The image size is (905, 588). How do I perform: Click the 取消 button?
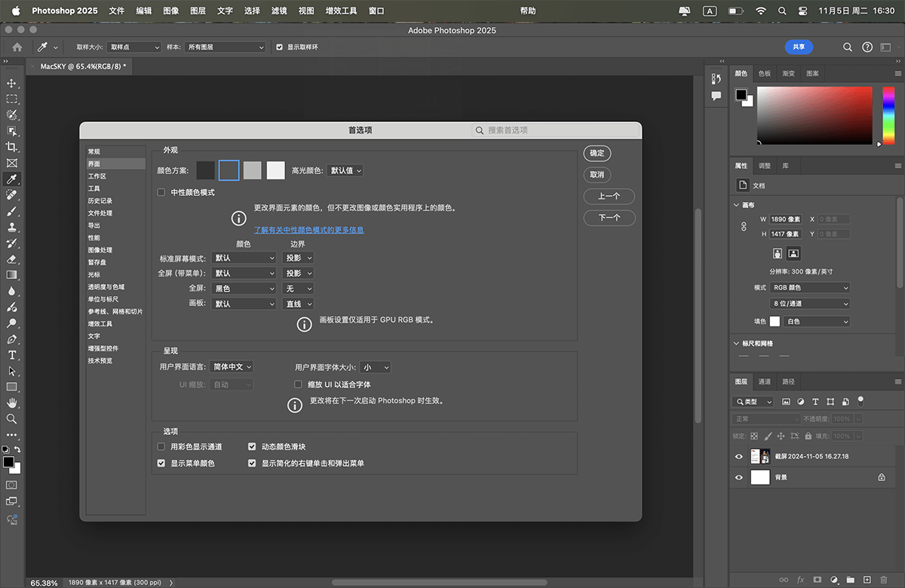pyautogui.click(x=597, y=175)
